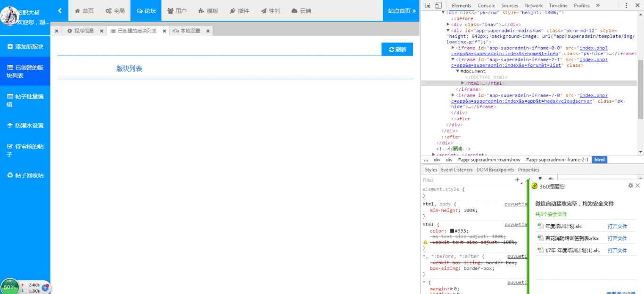
Task: Open 360 popup settings gear icon
Action: (630, 186)
